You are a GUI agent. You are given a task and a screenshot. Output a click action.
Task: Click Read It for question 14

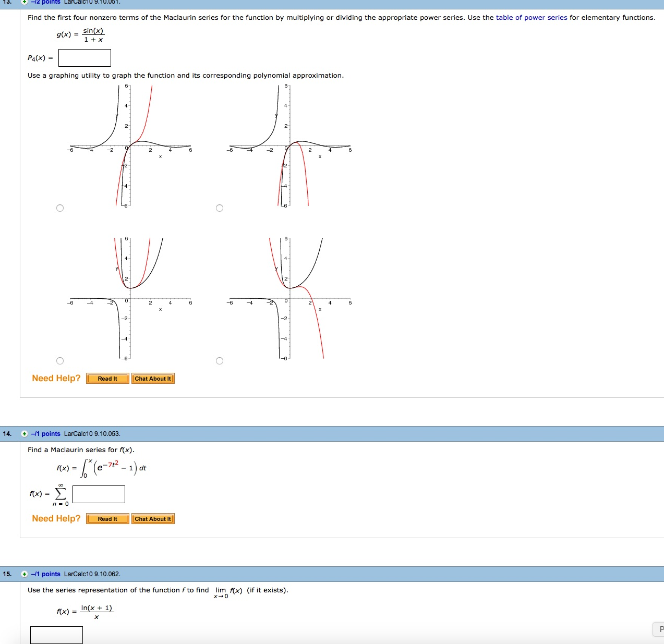tap(107, 518)
